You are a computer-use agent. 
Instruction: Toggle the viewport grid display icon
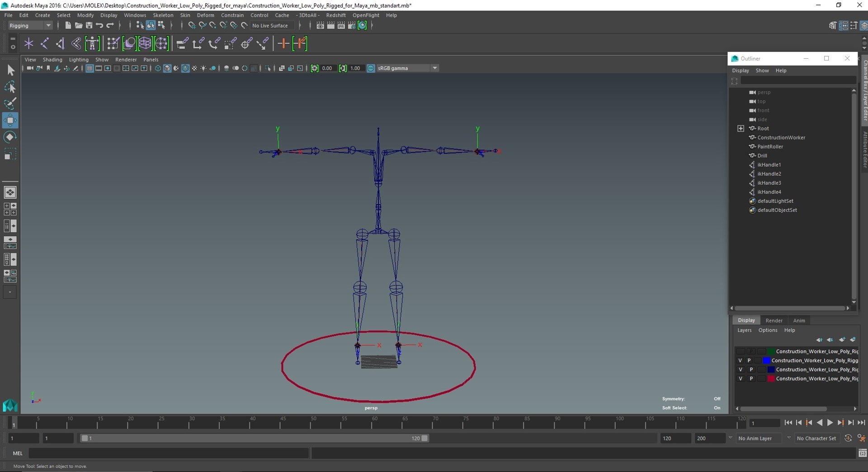coord(90,68)
